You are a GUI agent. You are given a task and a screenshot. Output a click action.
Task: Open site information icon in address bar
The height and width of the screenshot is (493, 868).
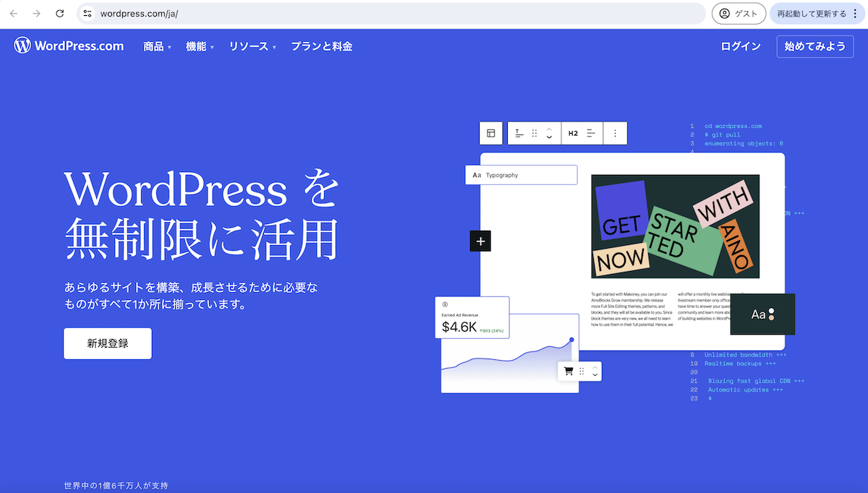tap(88, 14)
